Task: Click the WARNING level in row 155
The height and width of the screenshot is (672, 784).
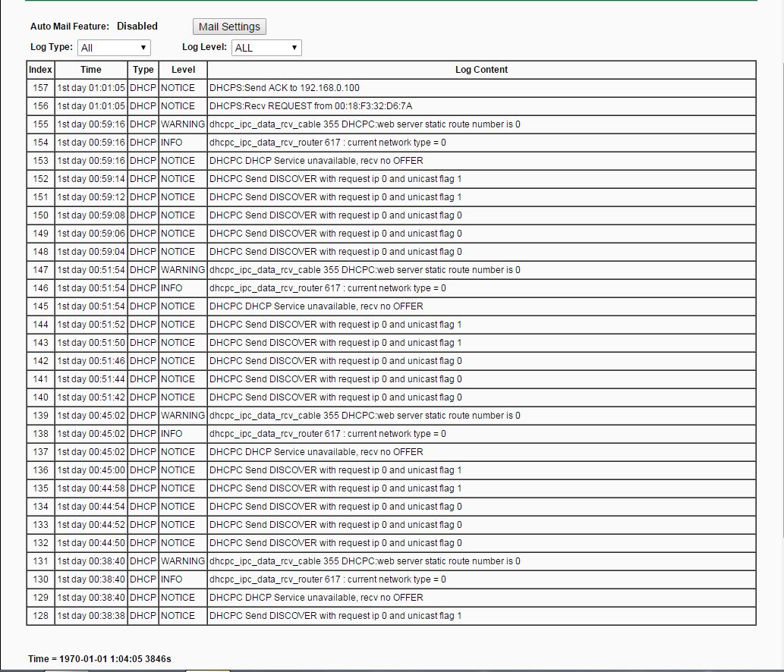Action: [x=183, y=124]
